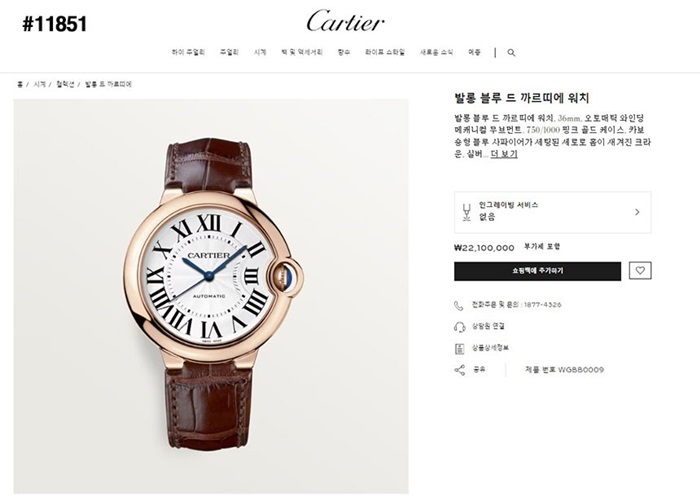The image size is (700, 497).
Task: Open the product details document icon
Action: pos(459,349)
